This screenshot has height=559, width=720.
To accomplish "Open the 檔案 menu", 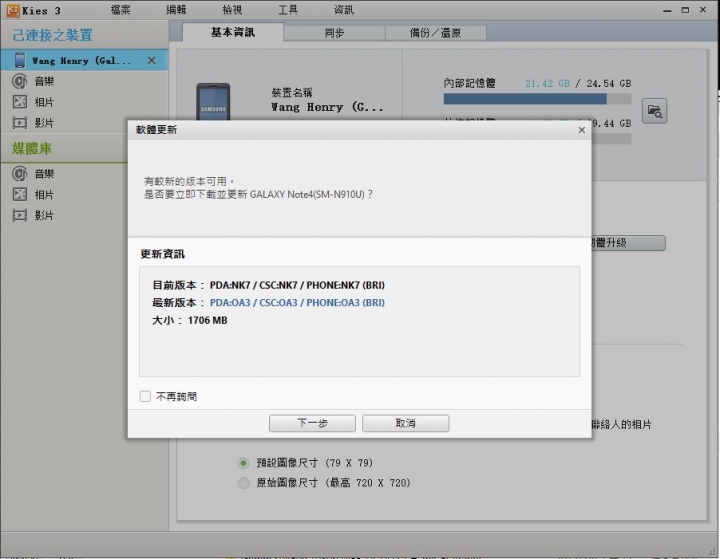I will (x=120, y=10).
